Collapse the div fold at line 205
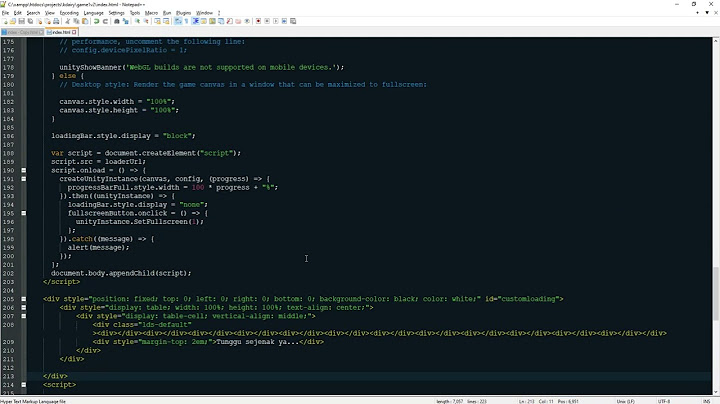Screen dimensions: 720x404 point(23,299)
